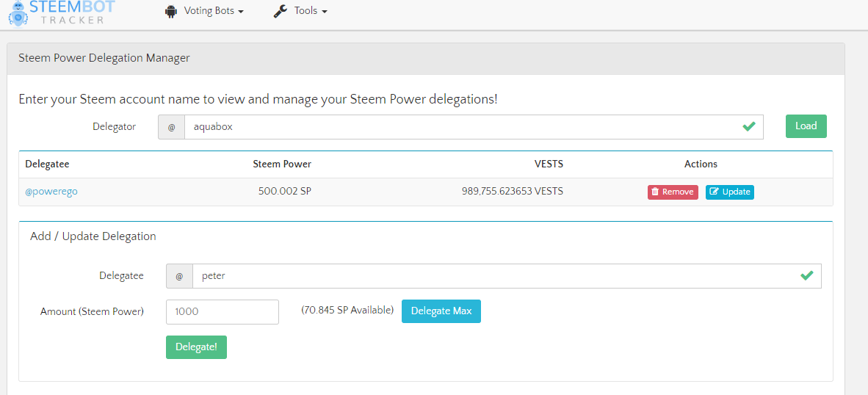
Task: Click the Delegatee label in the Add form
Action: pos(121,275)
